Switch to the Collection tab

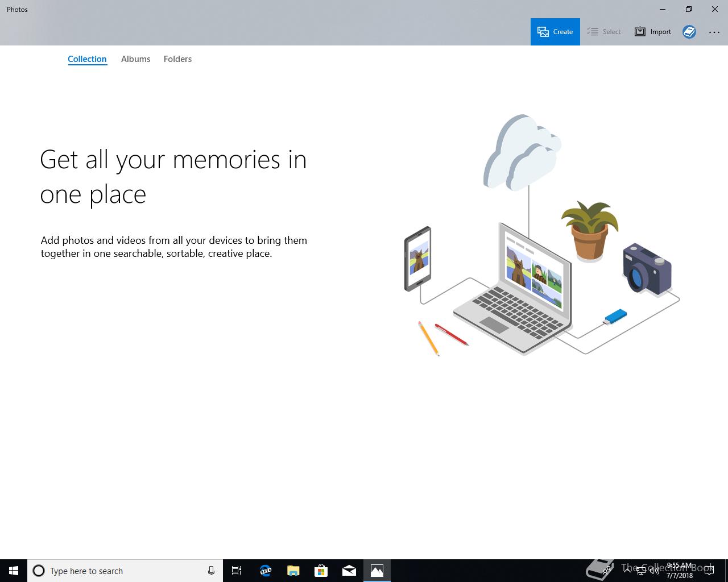coord(87,59)
